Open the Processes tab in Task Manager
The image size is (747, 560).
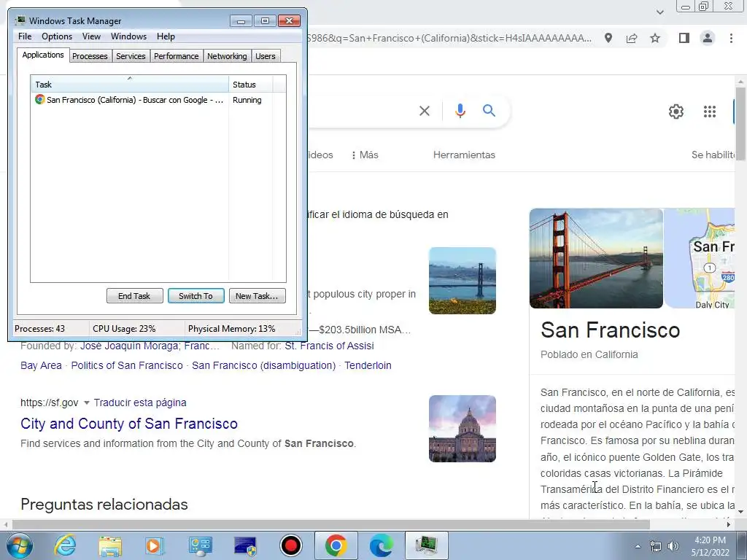[x=90, y=56]
